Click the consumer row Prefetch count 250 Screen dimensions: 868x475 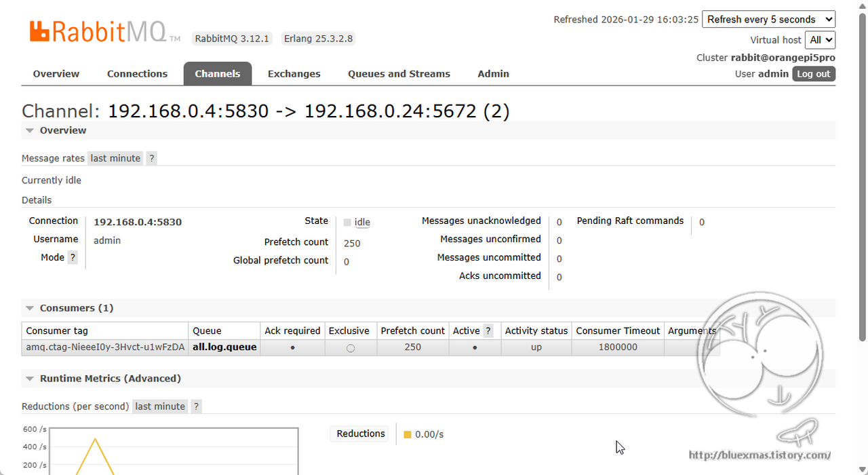[x=413, y=347]
